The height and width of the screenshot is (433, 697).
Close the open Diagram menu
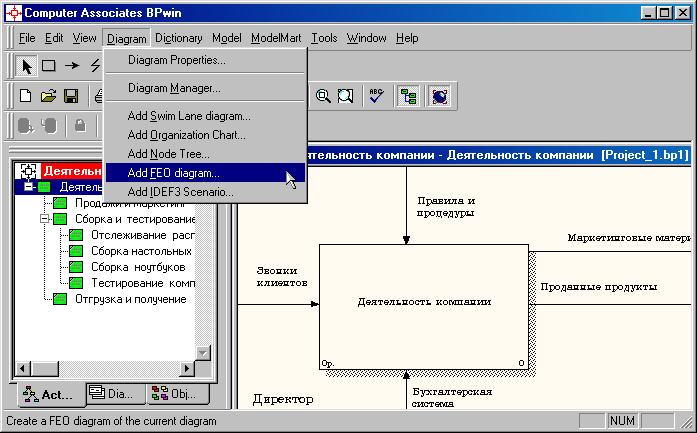pyautogui.click(x=127, y=38)
